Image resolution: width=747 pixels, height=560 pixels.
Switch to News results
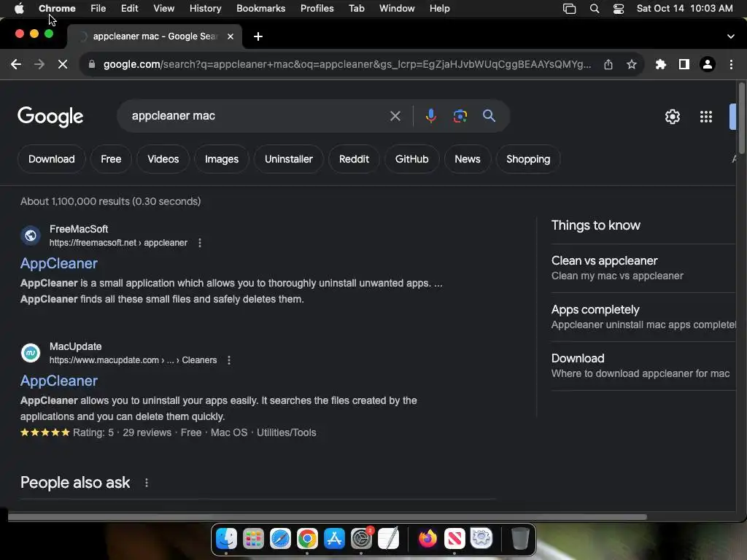pos(468,159)
